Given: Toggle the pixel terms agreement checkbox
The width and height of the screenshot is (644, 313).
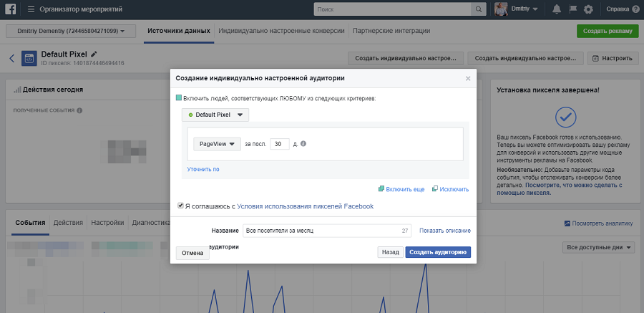Looking at the screenshot, I should 180,206.
